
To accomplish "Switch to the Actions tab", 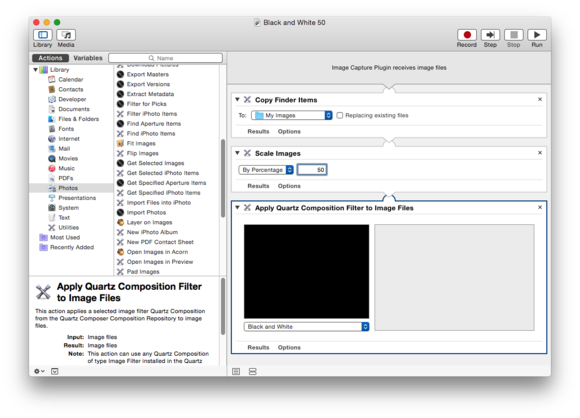I will 50,58.
